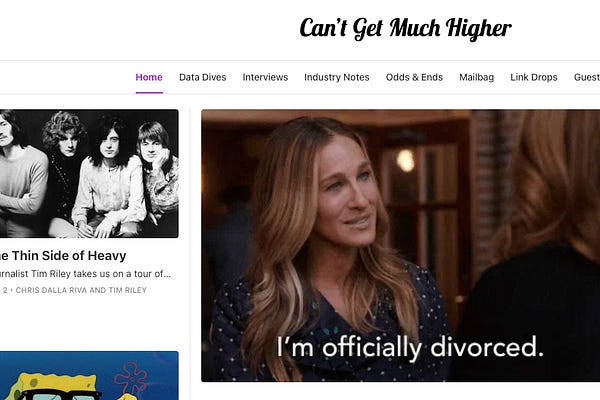Click the Tim Riley name in byline
This screenshot has height=400, width=600.
[128, 291]
